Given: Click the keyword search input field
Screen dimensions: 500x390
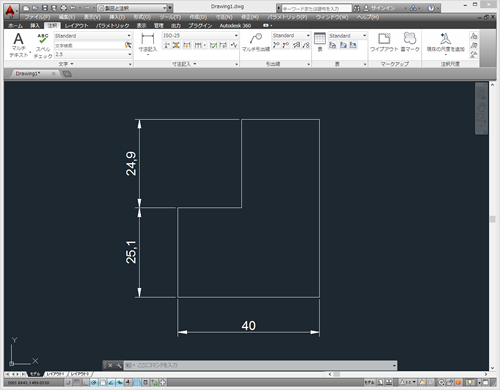Looking at the screenshot, I should [x=316, y=8].
